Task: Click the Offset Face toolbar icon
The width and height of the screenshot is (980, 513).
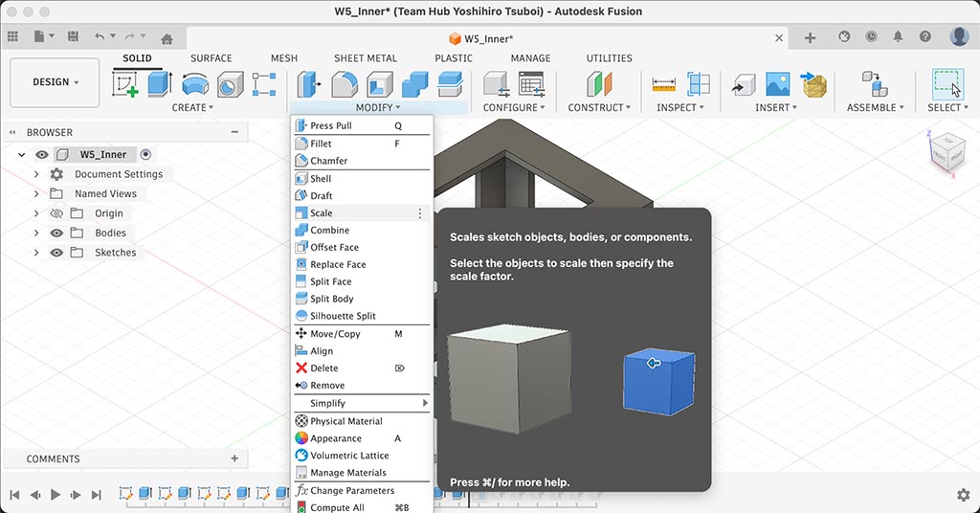Action: coord(450,84)
